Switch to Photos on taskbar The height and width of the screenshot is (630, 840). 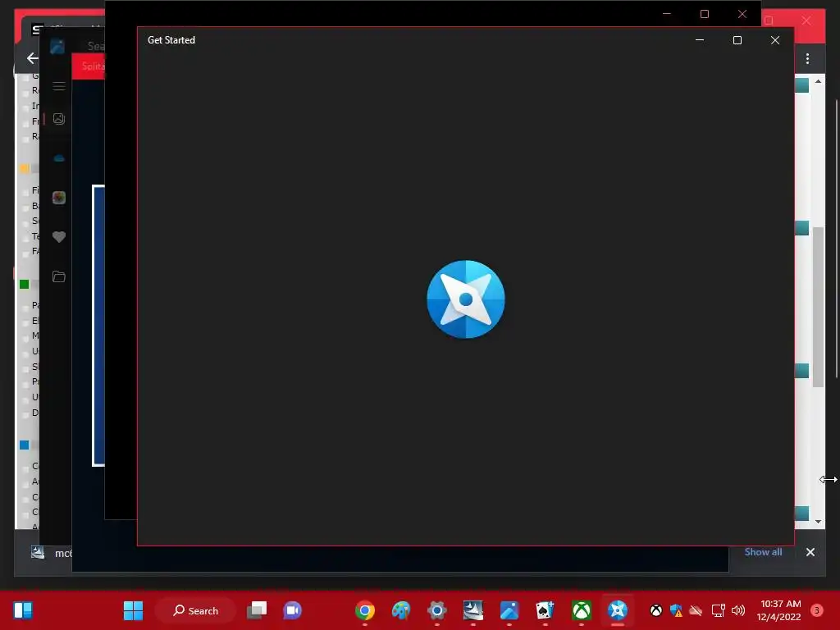tap(509, 610)
